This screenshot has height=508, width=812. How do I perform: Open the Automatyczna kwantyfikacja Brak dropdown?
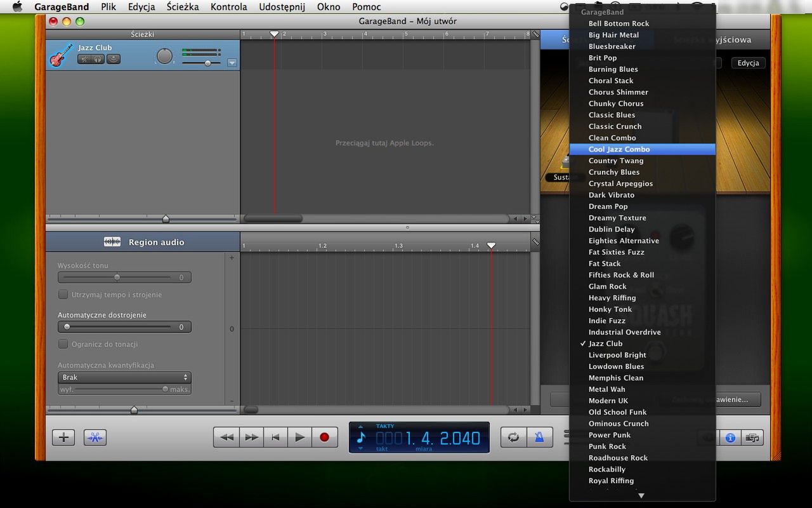click(124, 377)
